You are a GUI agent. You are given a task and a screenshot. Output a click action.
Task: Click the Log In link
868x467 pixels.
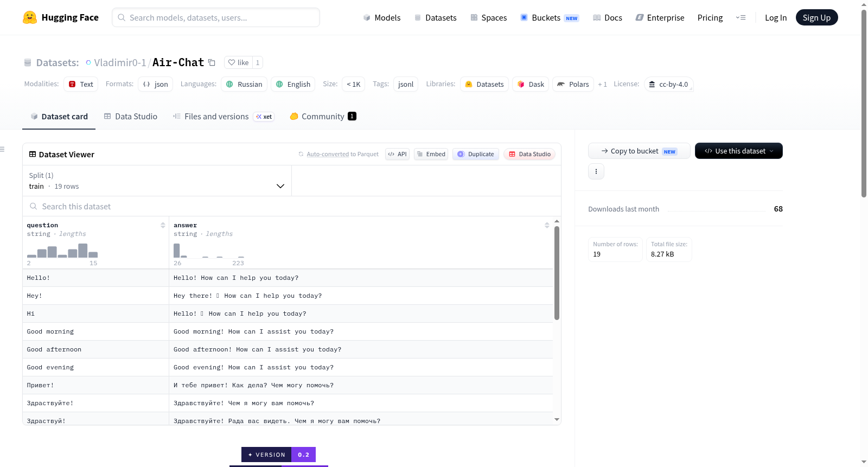point(776,17)
